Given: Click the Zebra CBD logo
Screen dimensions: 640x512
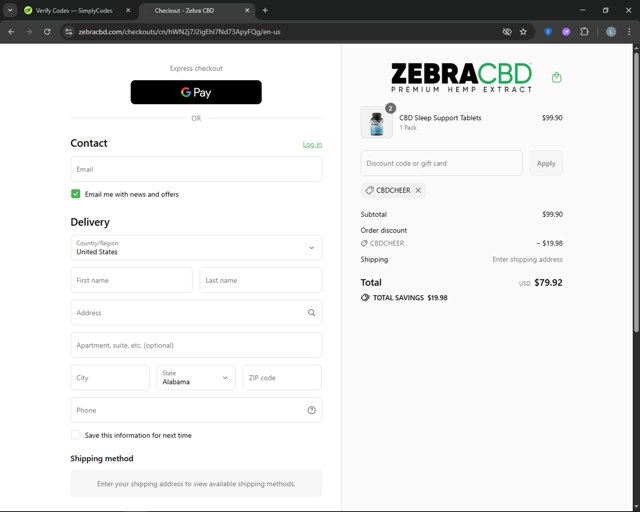Looking at the screenshot, I should tap(461, 78).
